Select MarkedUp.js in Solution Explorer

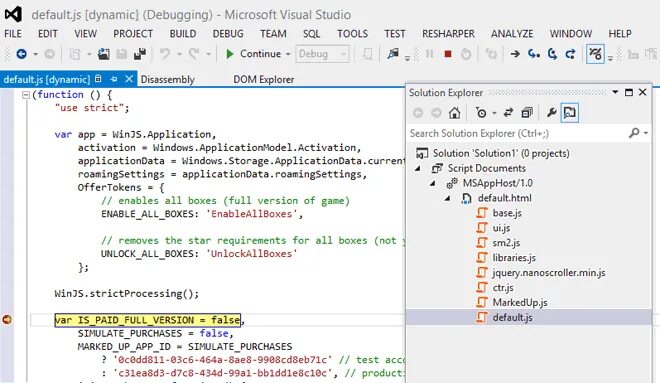520,303
